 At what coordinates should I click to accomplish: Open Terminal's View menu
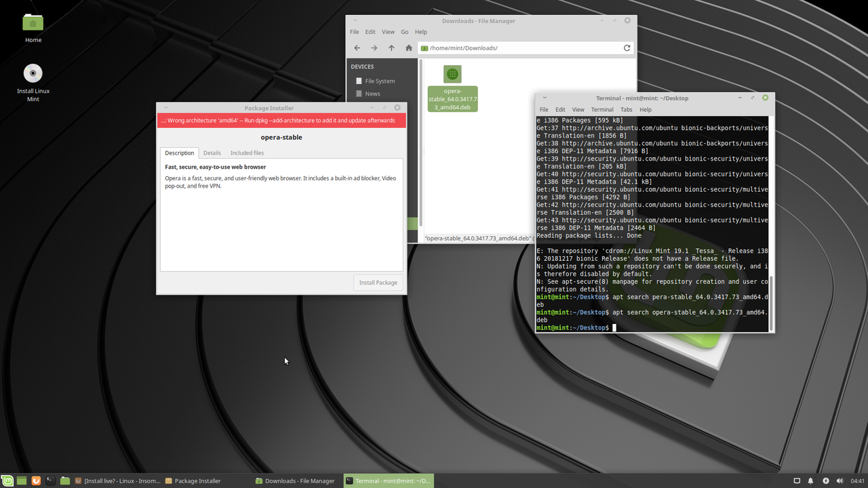tap(578, 109)
